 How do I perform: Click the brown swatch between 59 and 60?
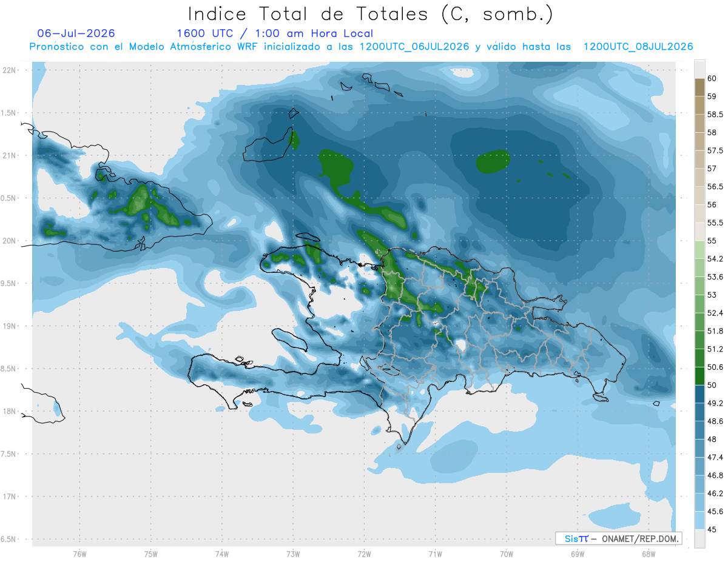[x=699, y=87]
